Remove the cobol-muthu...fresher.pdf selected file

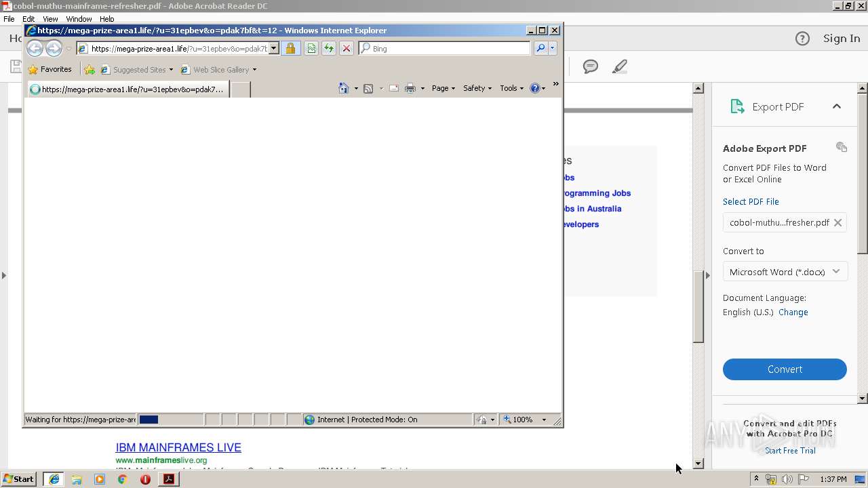[837, 222]
